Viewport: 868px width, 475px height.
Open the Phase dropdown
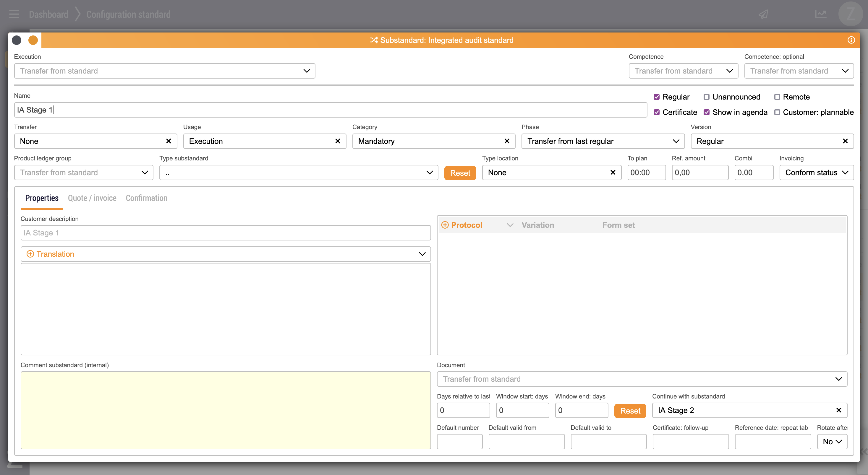[603, 141]
